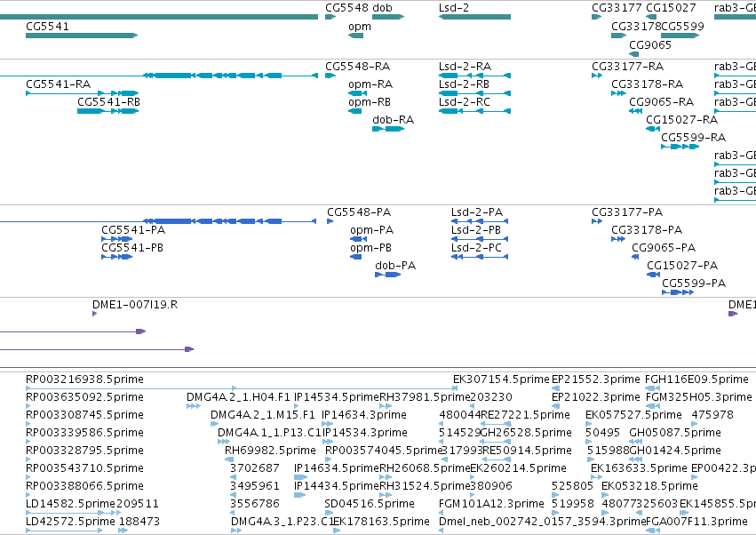Click the RP003635092.5prime EST label
This screenshot has width=756, height=535.
tap(85, 397)
